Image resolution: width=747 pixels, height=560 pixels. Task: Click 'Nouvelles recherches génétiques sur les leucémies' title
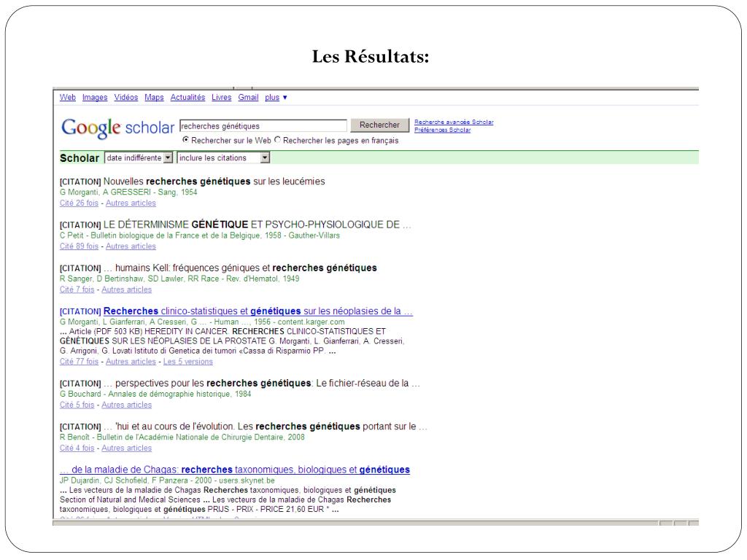coord(214,182)
